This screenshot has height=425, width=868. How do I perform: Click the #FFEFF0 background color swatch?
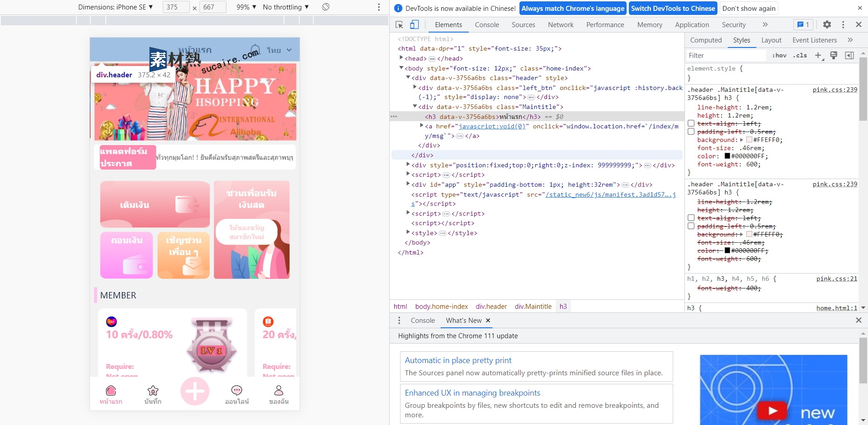click(x=749, y=140)
